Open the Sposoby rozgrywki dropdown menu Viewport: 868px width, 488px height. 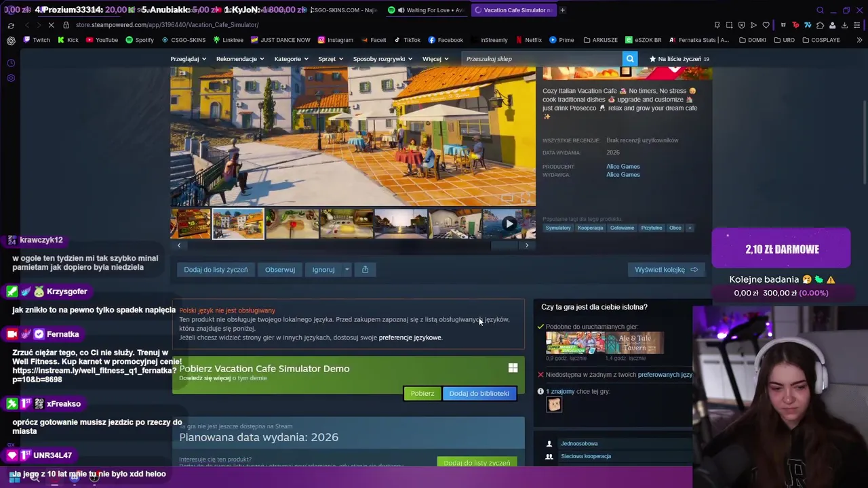coord(383,59)
